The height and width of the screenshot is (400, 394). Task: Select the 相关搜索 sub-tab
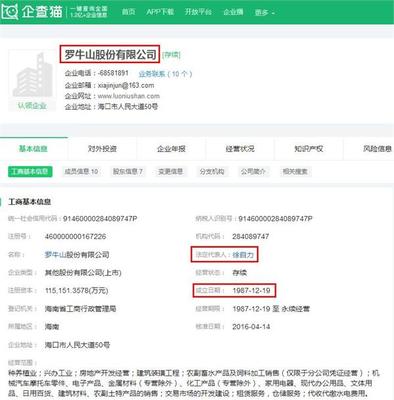tap(295, 172)
